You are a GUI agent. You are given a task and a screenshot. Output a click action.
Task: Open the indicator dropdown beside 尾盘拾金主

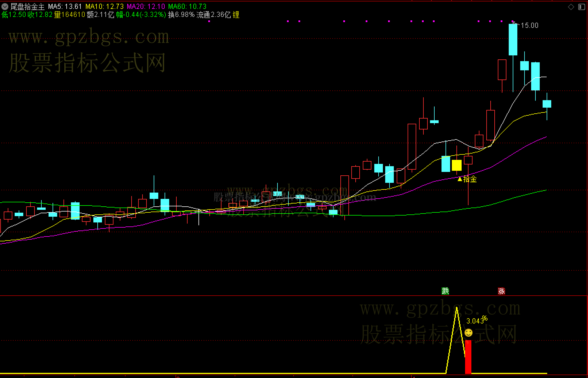coord(5,6)
